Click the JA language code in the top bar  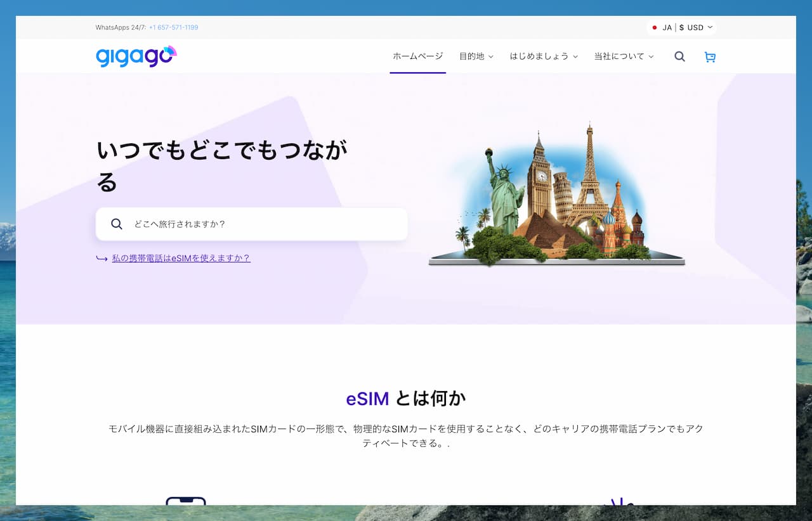pos(667,28)
